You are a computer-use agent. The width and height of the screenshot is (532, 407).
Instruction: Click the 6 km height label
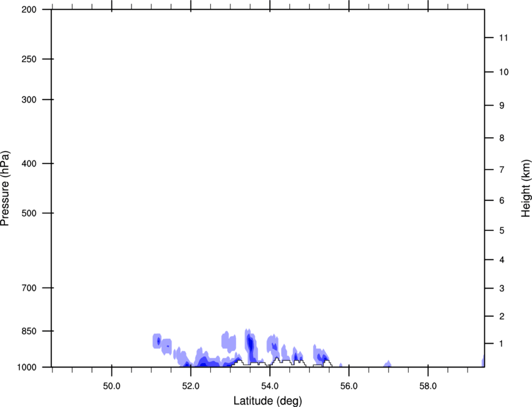click(502, 200)
